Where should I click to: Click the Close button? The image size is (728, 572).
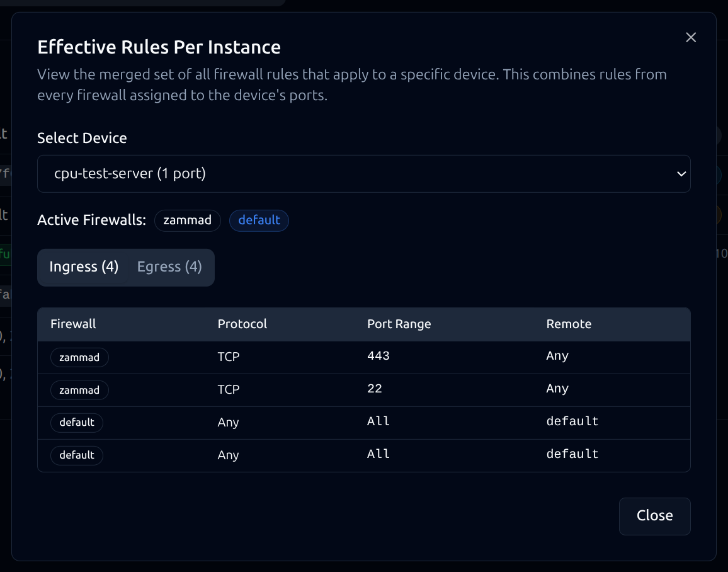pyautogui.click(x=654, y=516)
